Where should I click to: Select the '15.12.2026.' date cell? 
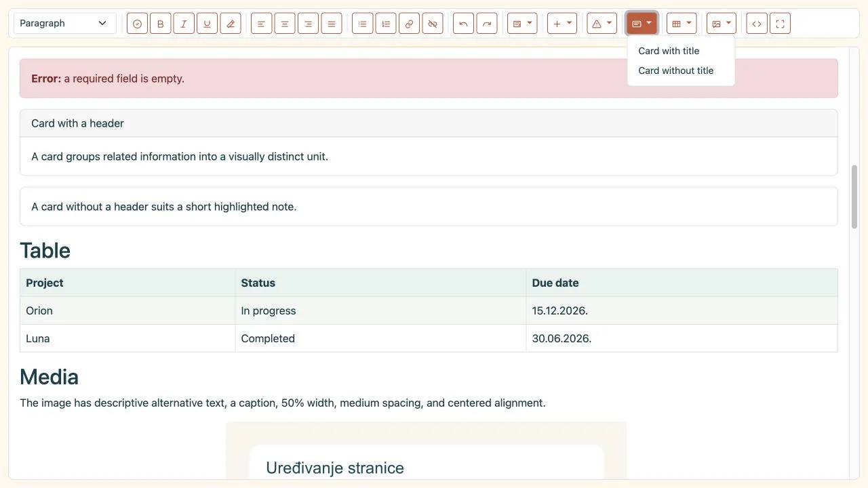682,310
